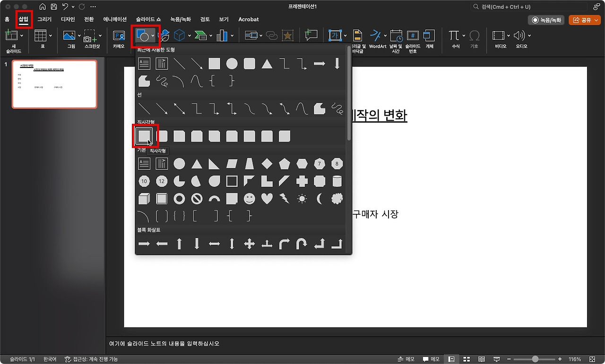Click the shapes gallery scrollbar
The image size is (605, 364).
[349, 93]
